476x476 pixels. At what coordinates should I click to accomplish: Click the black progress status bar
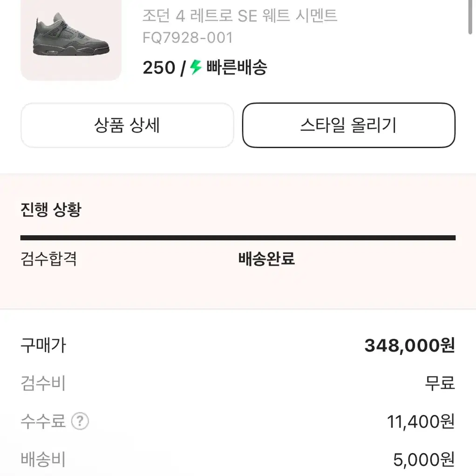point(238,238)
